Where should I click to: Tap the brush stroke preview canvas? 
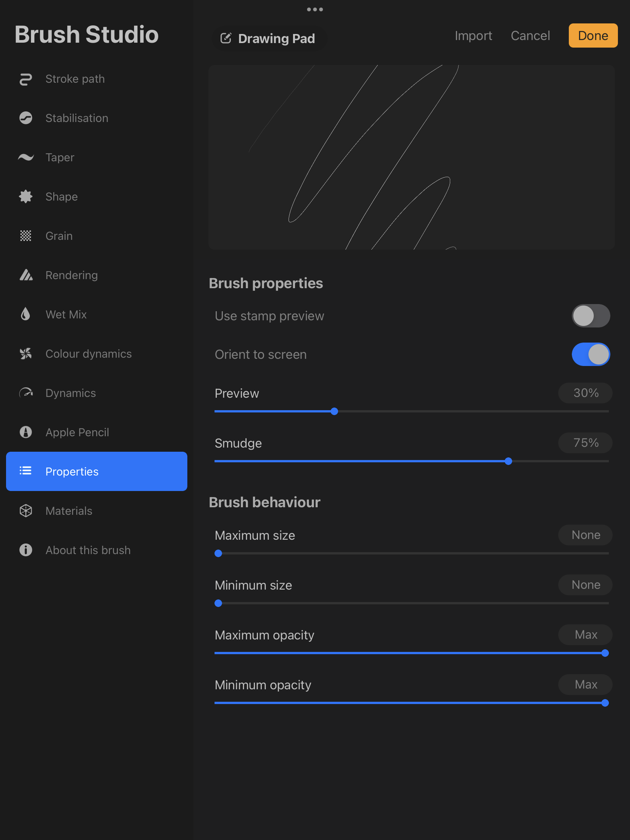point(411,157)
